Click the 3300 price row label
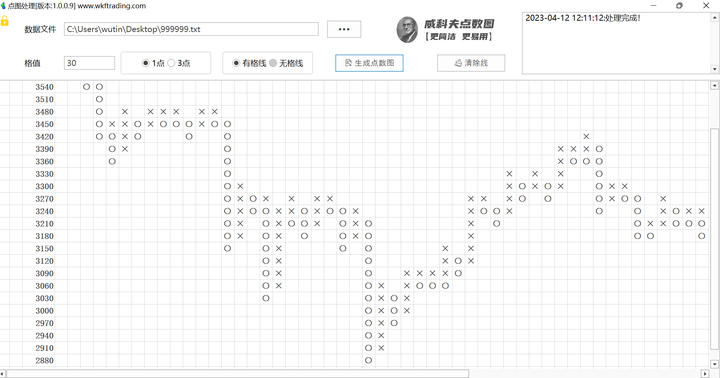The height and width of the screenshot is (378, 720). coord(45,186)
